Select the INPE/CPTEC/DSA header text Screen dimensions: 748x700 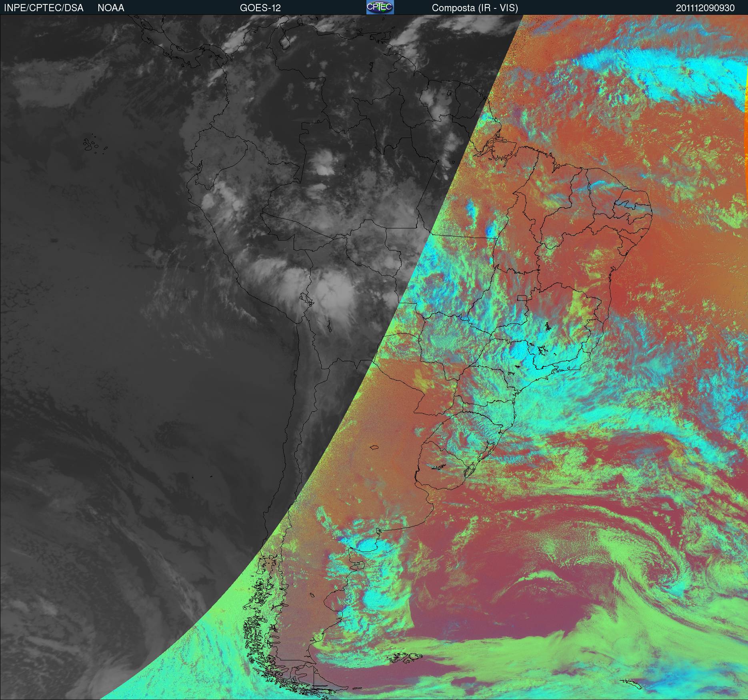tap(44, 8)
